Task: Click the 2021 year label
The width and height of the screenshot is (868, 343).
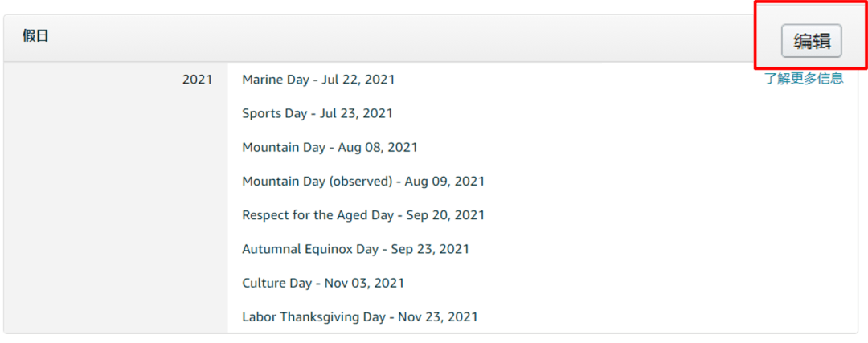Action: (x=198, y=80)
